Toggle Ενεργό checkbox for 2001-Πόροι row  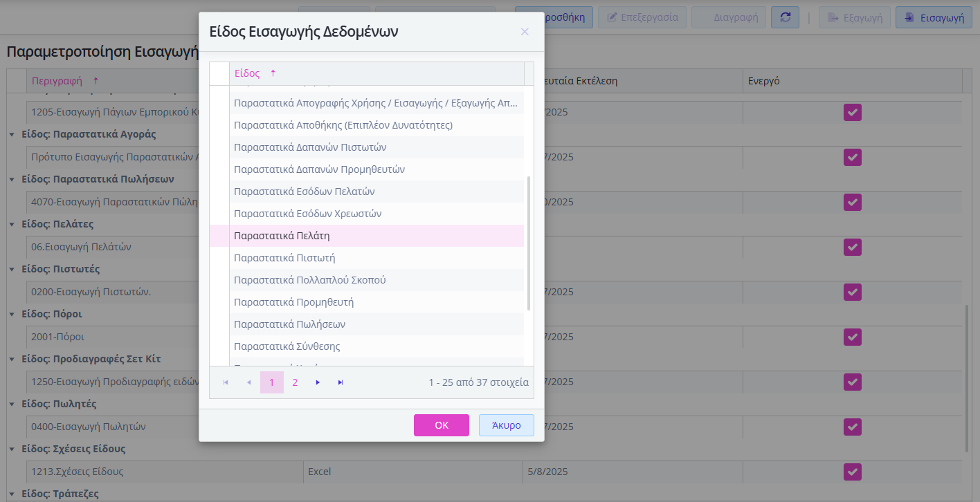point(852,337)
